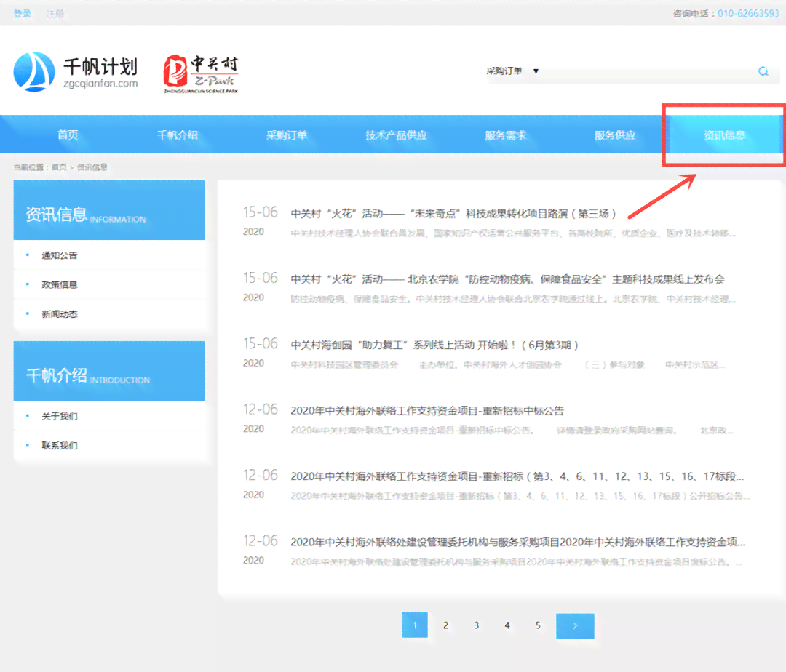This screenshot has width=786, height=672.
Task: Open article 重新招标(第3、4、6、11标段
Action: [x=517, y=476]
